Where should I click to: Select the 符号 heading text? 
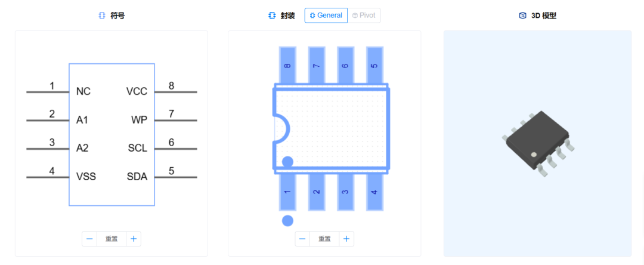click(117, 16)
